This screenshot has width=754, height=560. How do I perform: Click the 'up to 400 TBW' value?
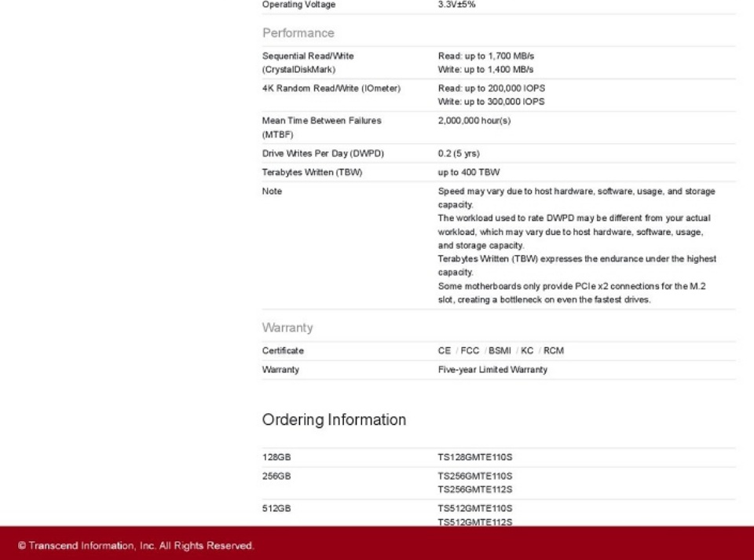[x=469, y=172]
